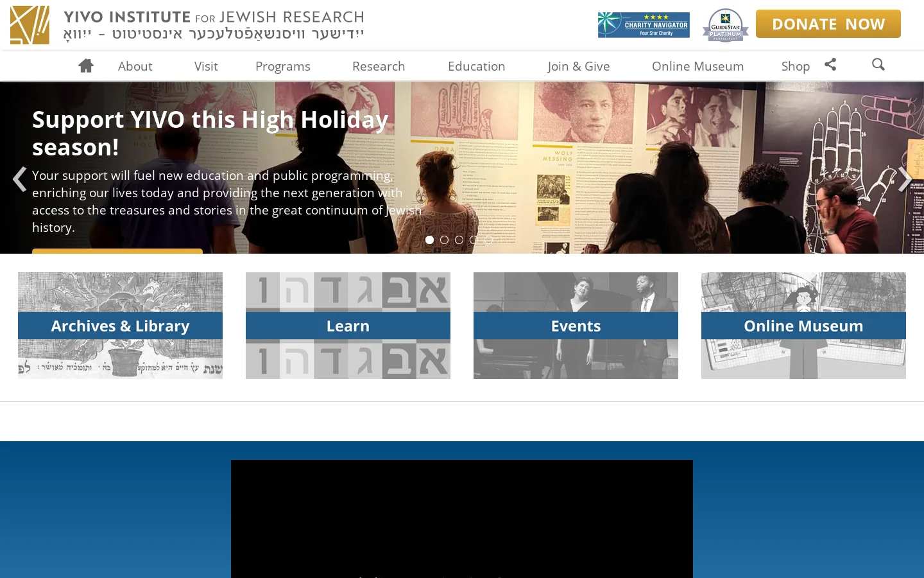Image resolution: width=924 pixels, height=578 pixels.
Task: Click the black video player area
Action: [x=462, y=519]
